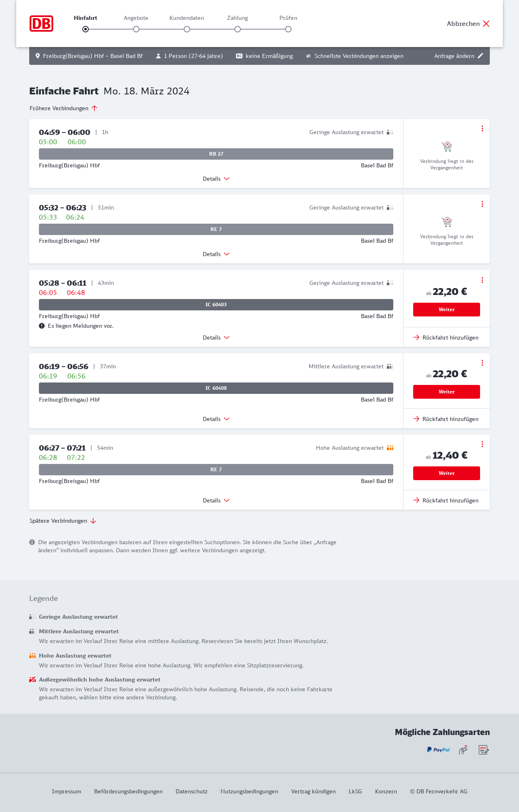Click the SEPA direct debit icon
Viewport: 519px width, 812px height.
(484, 750)
